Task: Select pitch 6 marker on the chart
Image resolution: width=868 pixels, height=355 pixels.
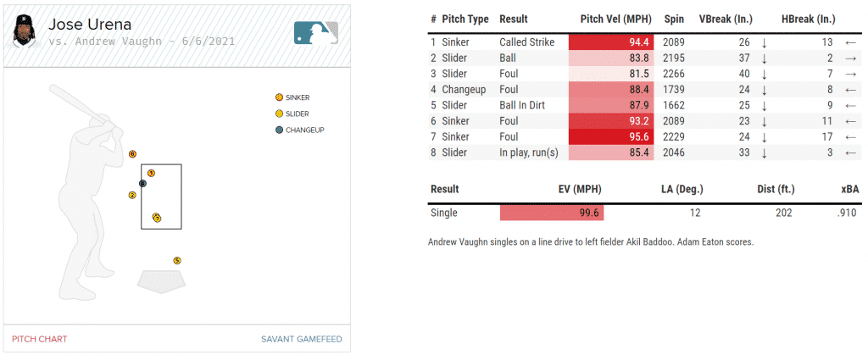Action: pos(133,154)
